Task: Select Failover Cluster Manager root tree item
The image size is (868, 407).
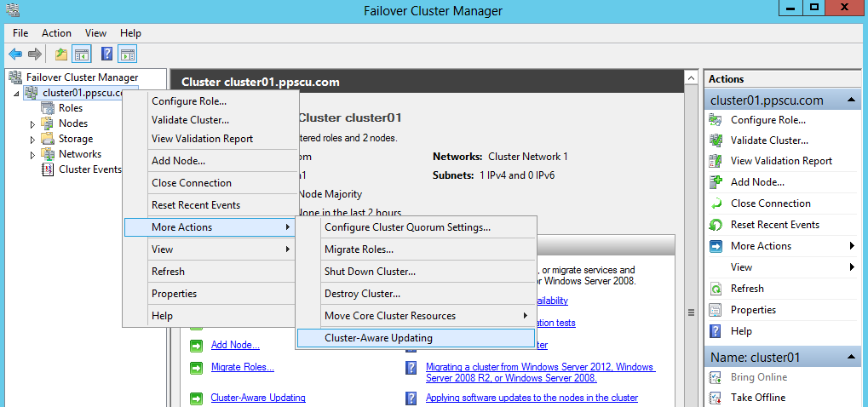Action: coord(83,77)
